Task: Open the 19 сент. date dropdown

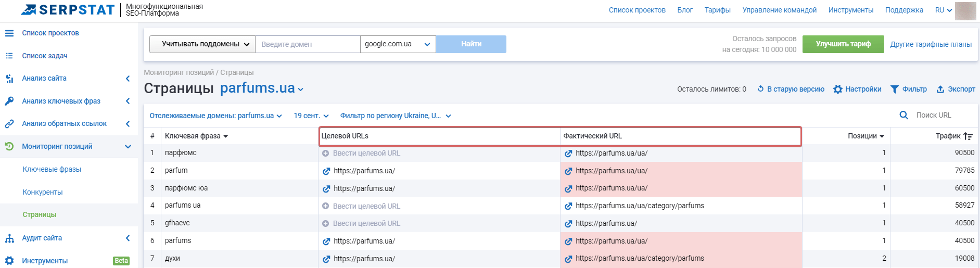Action: (x=311, y=116)
